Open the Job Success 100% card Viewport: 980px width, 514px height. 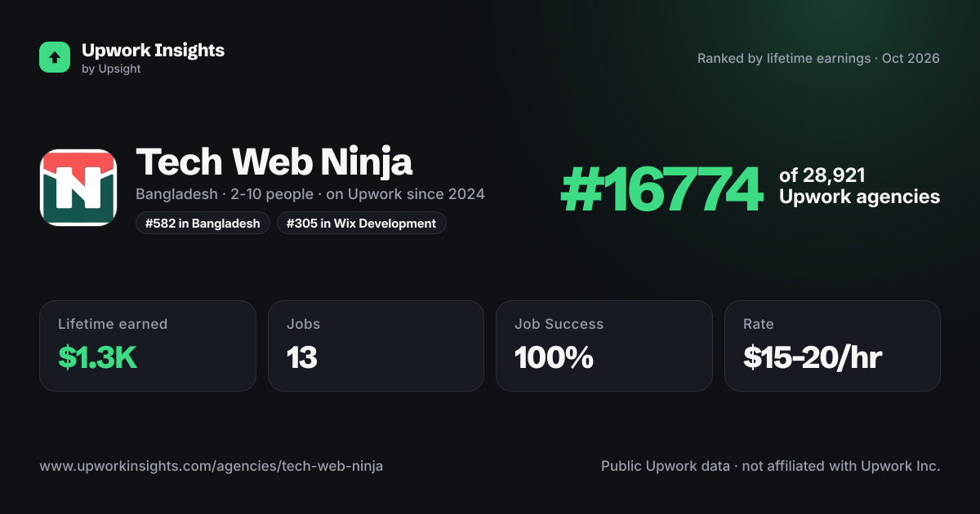pyautogui.click(x=604, y=346)
